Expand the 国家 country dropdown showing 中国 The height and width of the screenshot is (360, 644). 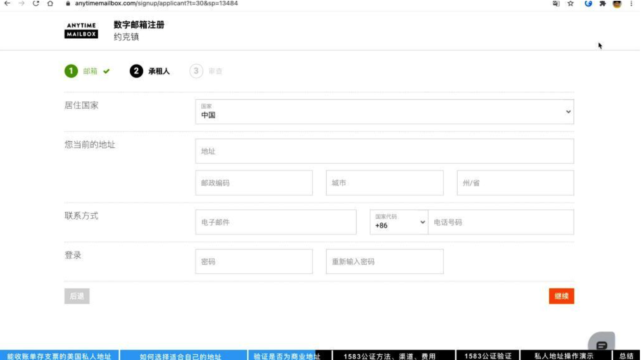click(x=384, y=112)
